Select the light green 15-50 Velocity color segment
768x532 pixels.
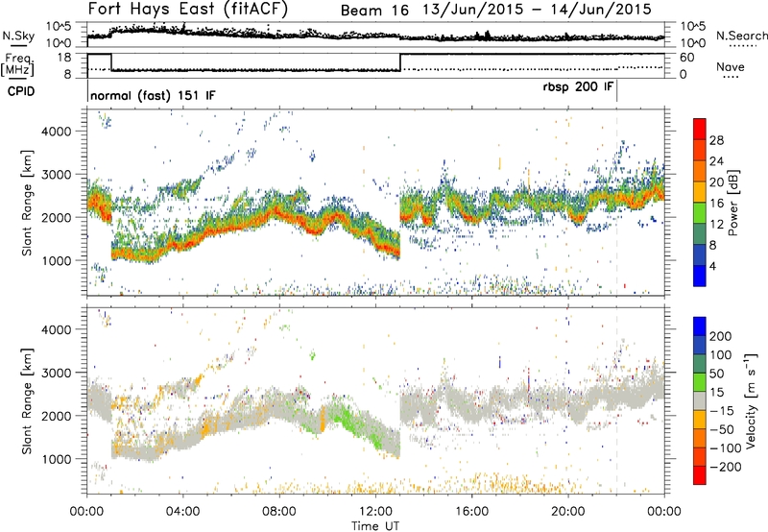click(x=700, y=382)
